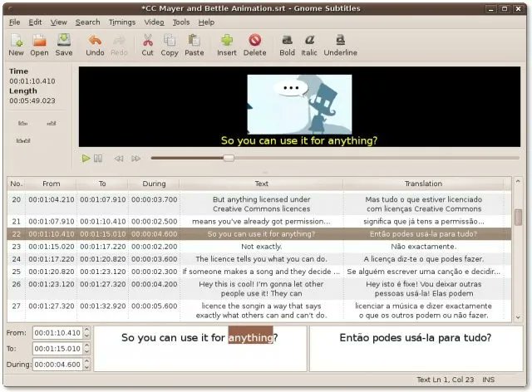Screen dimensions: 532x392
Task: Select subtitle 27 'licence the songin a way'
Action: pos(259,311)
